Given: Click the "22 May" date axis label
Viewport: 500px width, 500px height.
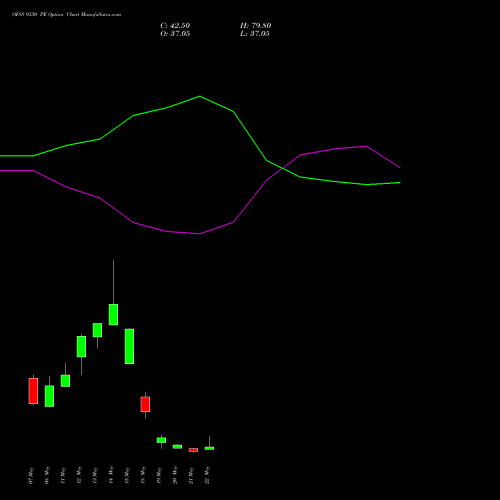Looking at the screenshot, I should tap(207, 476).
